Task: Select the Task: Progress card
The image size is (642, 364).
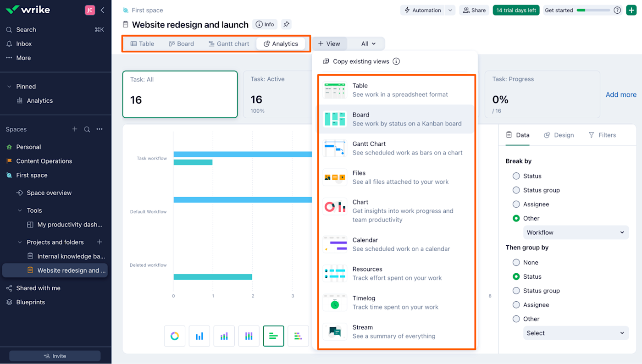Action: (x=542, y=94)
